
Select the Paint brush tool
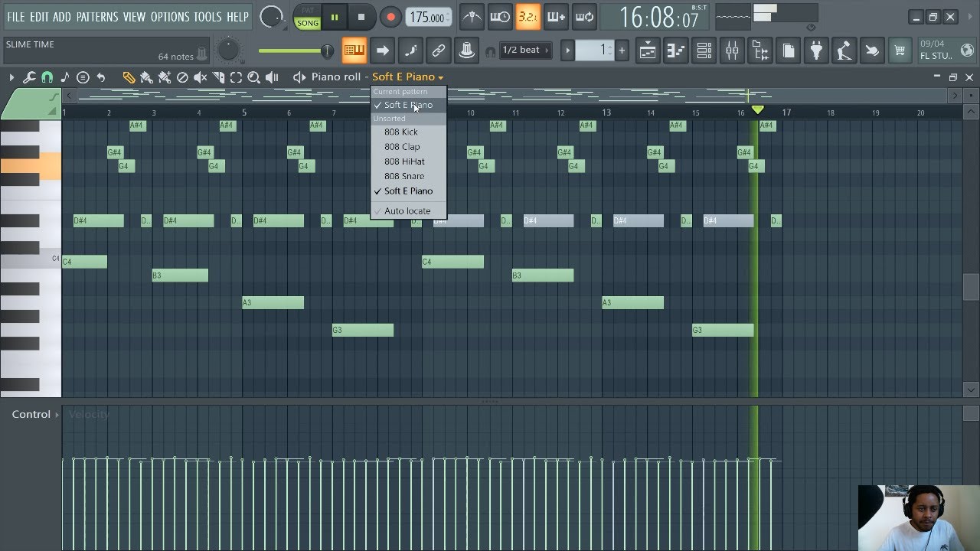tap(146, 77)
